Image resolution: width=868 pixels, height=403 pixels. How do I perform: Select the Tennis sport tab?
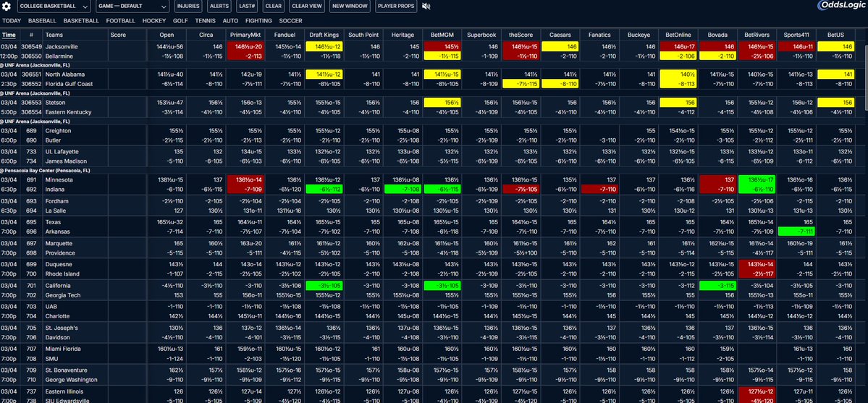(x=206, y=21)
